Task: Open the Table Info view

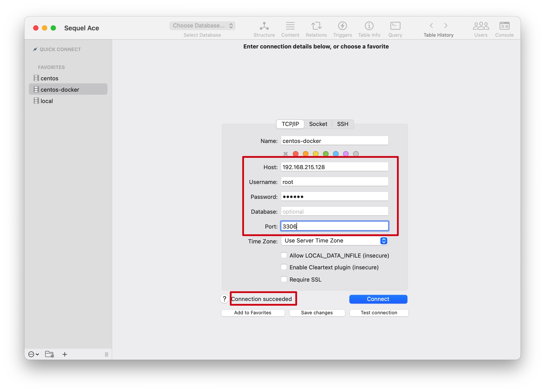Action: (369, 29)
